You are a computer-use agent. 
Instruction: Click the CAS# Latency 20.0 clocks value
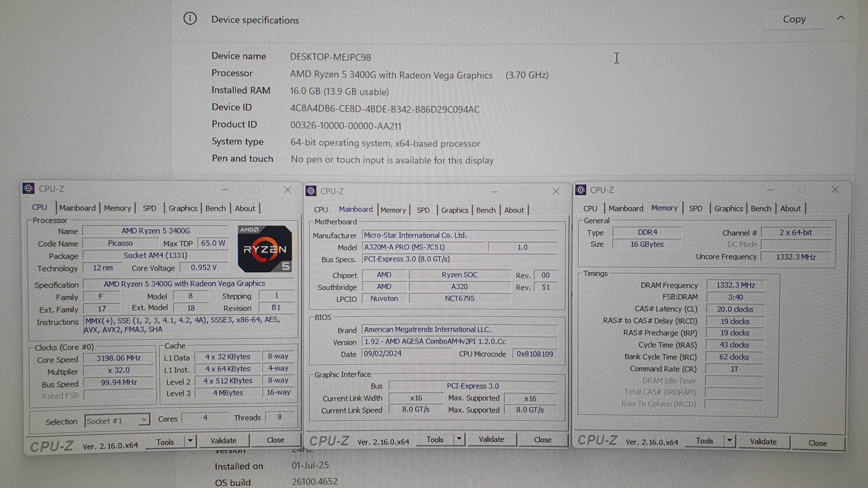735,309
